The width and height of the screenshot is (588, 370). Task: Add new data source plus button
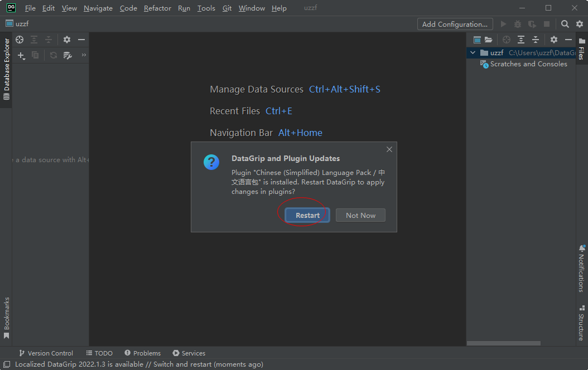click(x=21, y=55)
